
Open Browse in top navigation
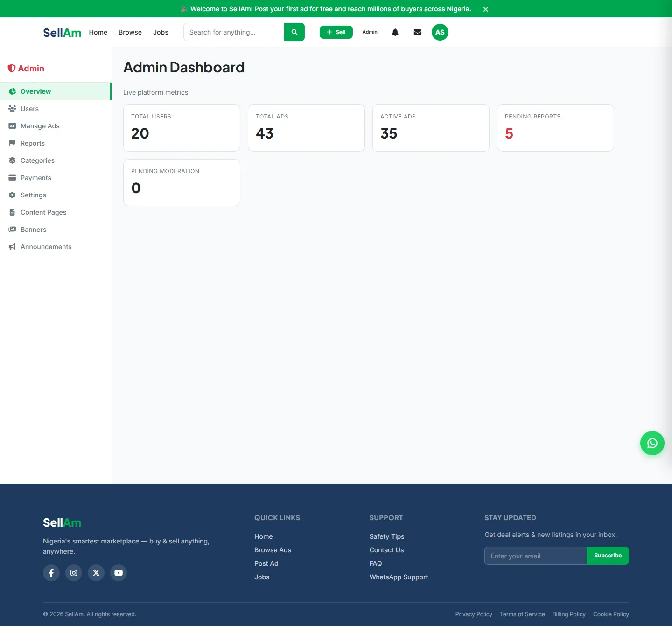coord(130,32)
